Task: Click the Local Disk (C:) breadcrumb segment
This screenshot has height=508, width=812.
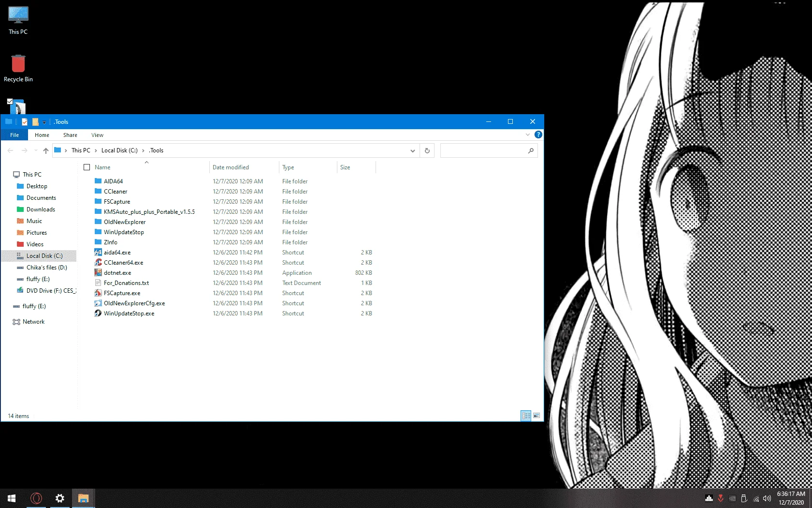Action: point(119,150)
